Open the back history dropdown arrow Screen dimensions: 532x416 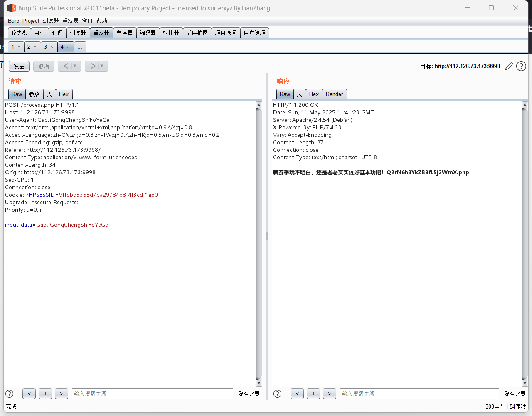[75, 66]
